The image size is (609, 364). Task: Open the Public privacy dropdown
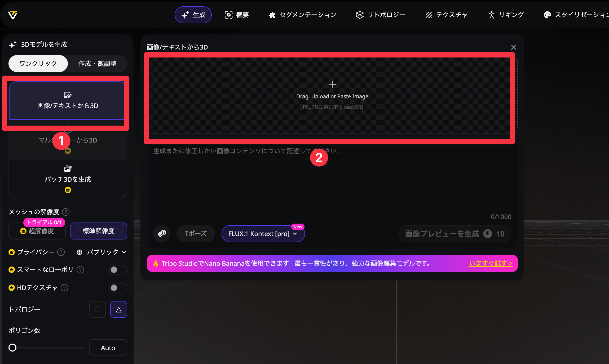point(101,252)
